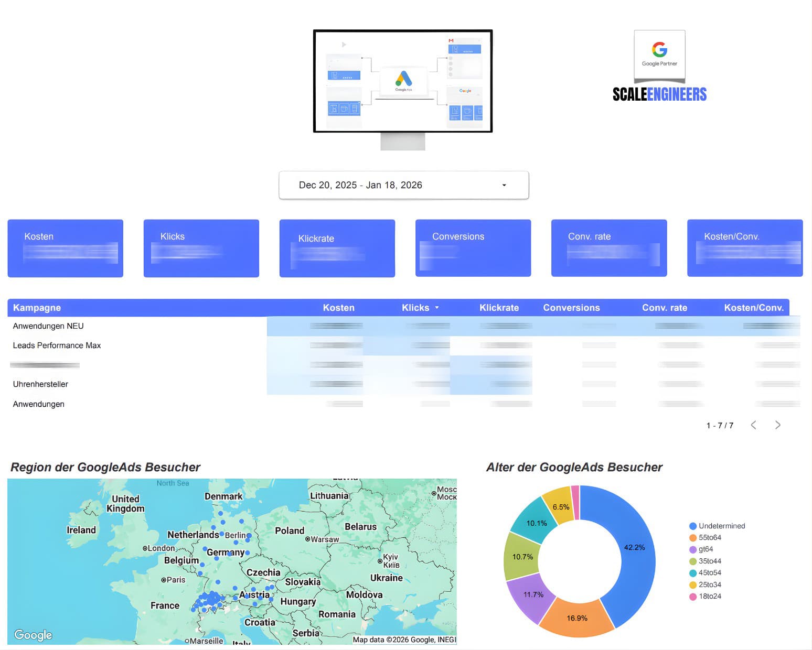Expand the Klicks column sort dropdown
Image resolution: width=812 pixels, height=650 pixels.
[x=437, y=308]
